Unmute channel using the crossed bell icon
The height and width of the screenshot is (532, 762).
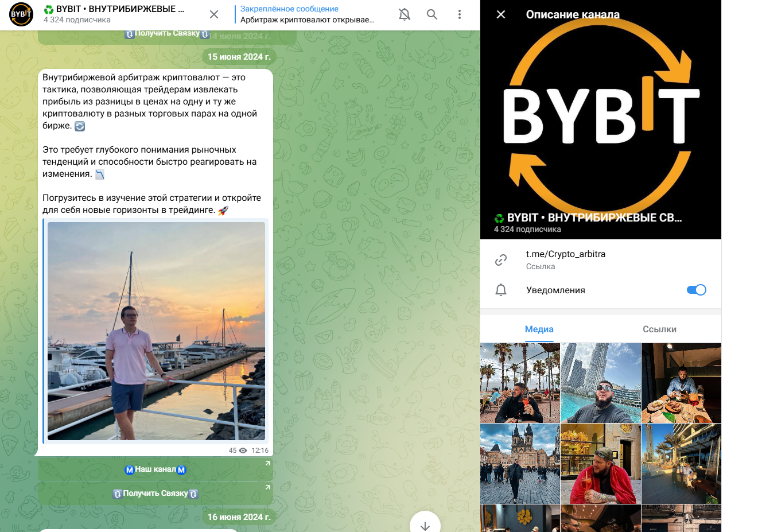[405, 14]
